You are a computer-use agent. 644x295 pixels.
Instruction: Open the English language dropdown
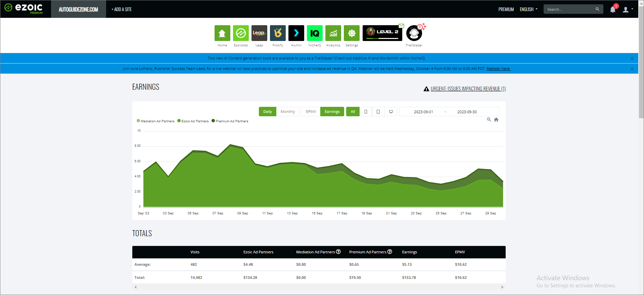[x=528, y=9]
